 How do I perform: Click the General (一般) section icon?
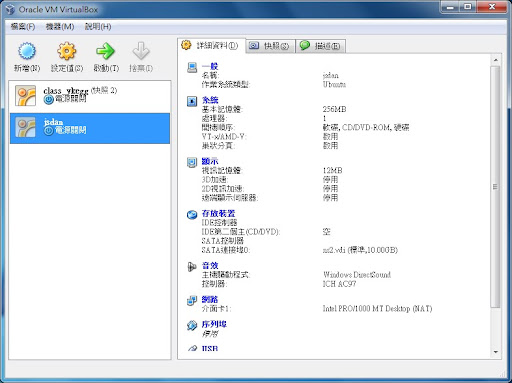pyautogui.click(x=192, y=67)
